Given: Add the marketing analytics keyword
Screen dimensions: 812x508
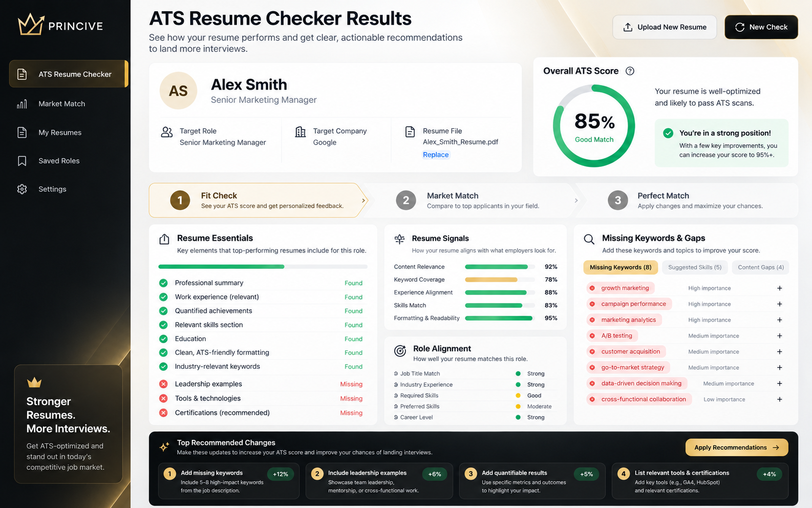Looking at the screenshot, I should 780,320.
